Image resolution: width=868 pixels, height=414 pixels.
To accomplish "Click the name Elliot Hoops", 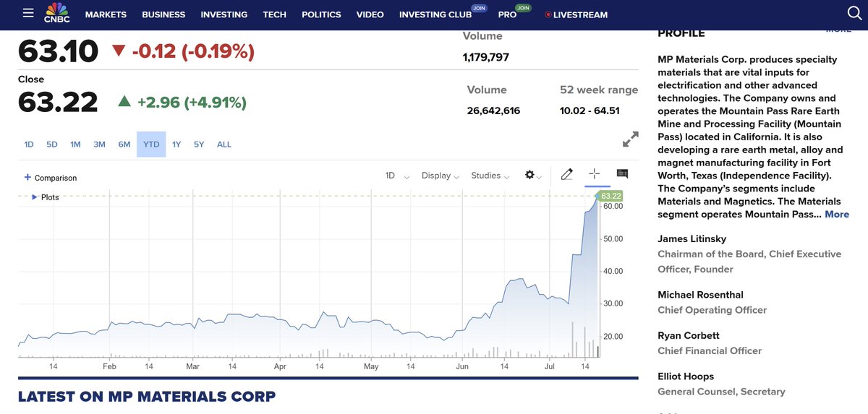I will click(686, 376).
